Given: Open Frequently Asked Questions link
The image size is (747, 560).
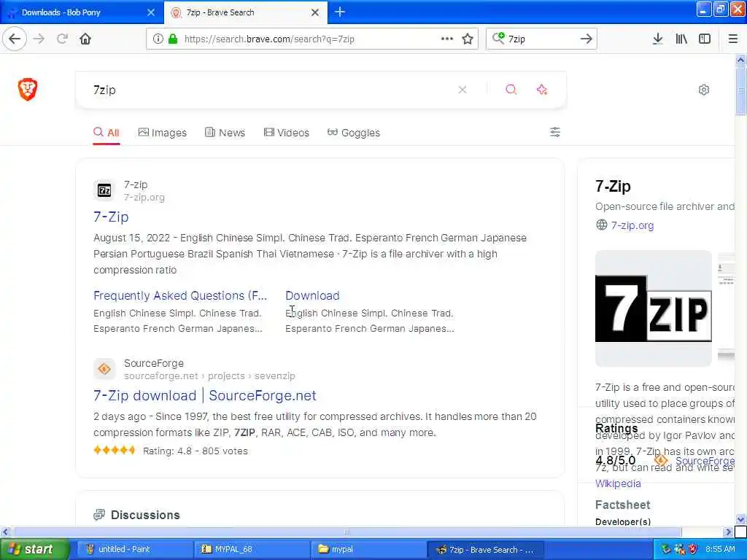Looking at the screenshot, I should coord(180,296).
